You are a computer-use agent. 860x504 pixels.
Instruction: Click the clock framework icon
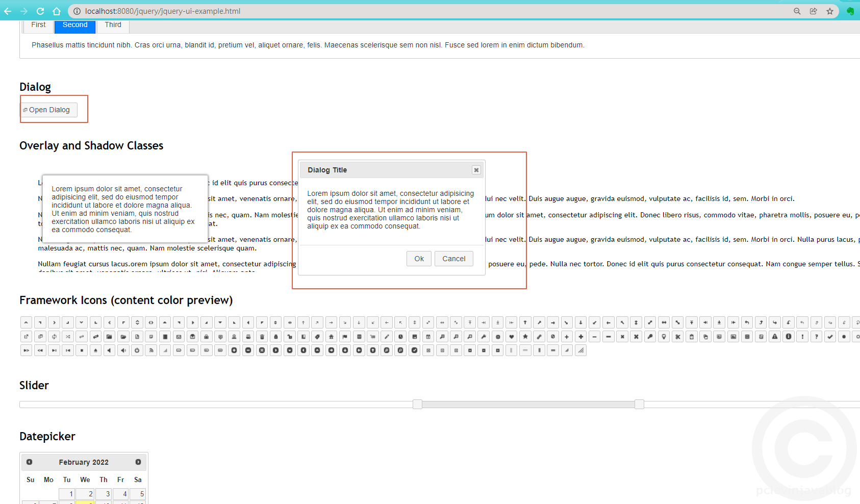tap(400, 337)
